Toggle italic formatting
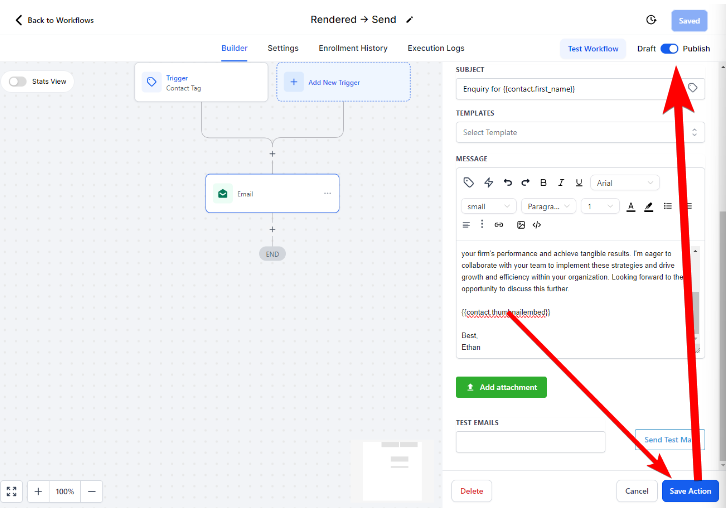Screen dimensions: 726x508 click(561, 182)
